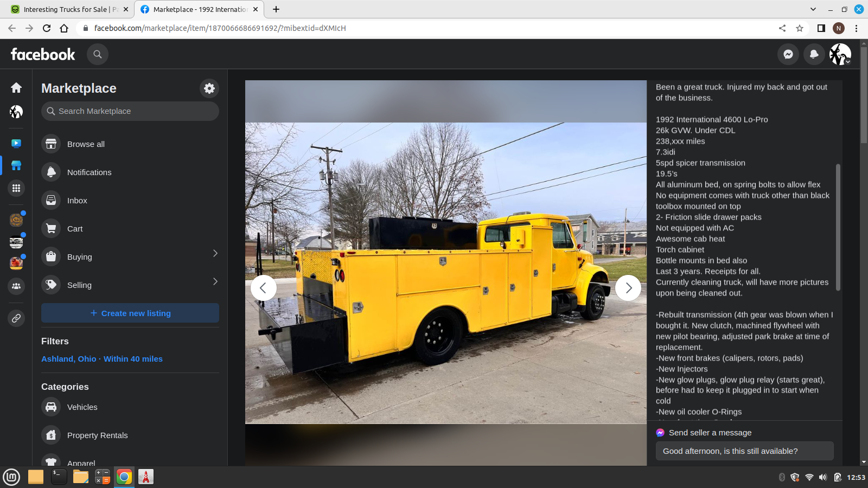The width and height of the screenshot is (868, 488).
Task: Select the Vehicles category
Action: coord(130,407)
